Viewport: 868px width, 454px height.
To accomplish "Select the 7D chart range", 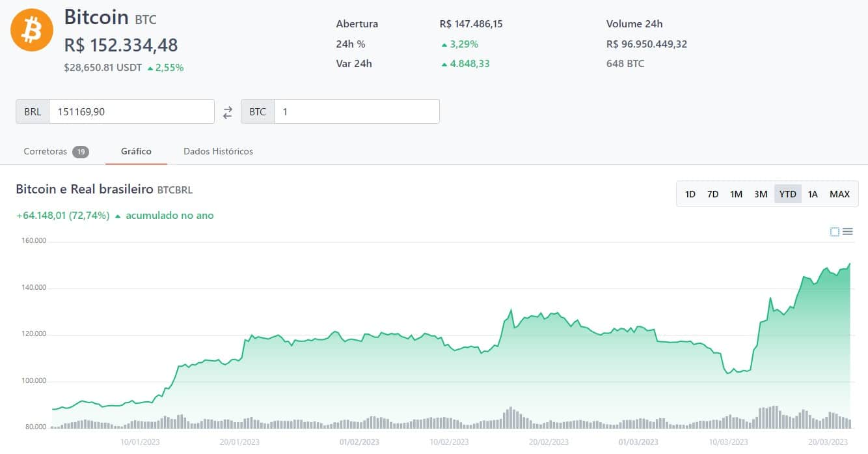I will (x=712, y=194).
